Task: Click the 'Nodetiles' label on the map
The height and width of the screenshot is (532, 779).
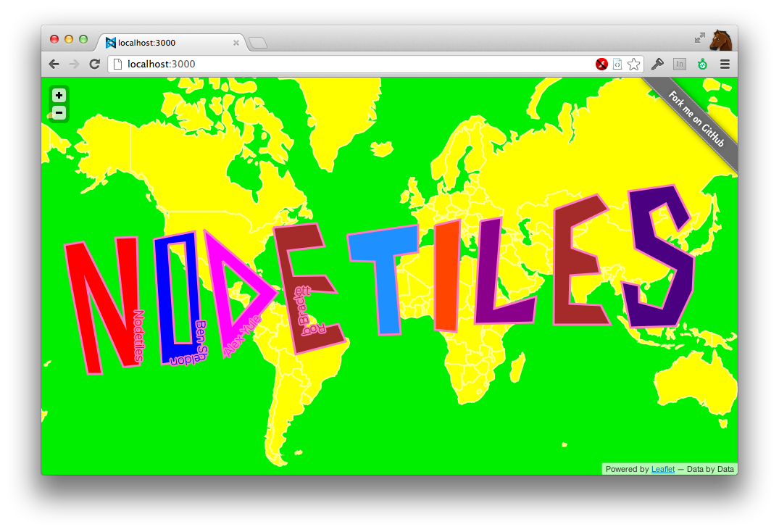Action: tap(138, 336)
